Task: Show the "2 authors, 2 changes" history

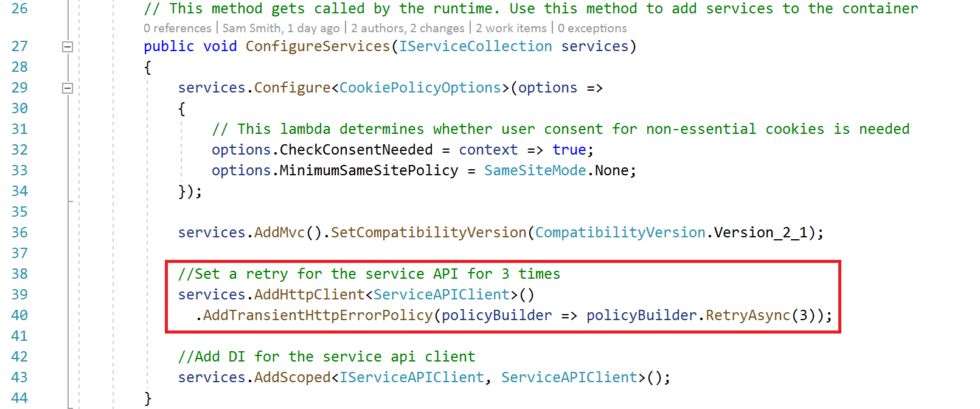Action: click(x=408, y=29)
